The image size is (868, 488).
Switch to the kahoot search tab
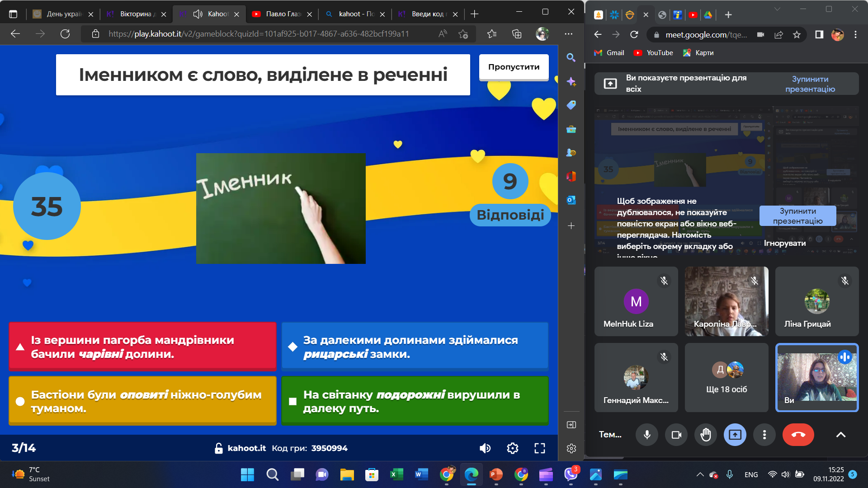355,14
